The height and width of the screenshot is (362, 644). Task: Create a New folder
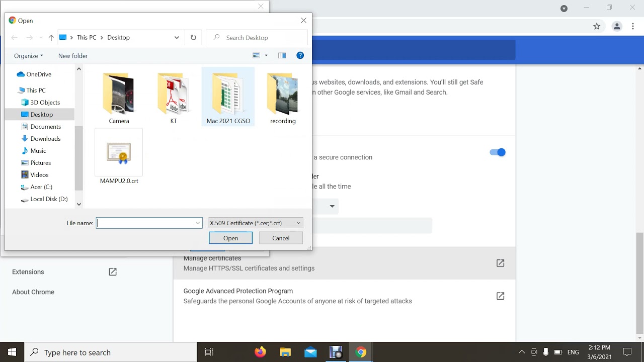click(73, 56)
